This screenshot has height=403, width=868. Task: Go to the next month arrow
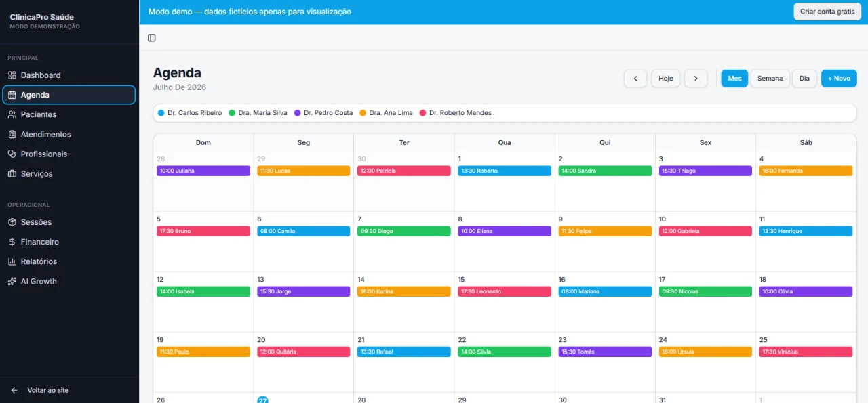click(696, 79)
